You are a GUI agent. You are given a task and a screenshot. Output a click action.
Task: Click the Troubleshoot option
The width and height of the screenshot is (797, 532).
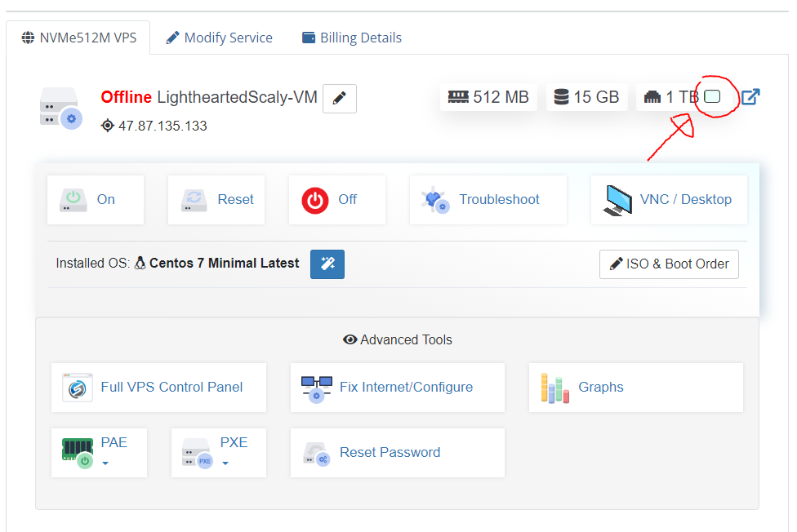pyautogui.click(x=488, y=200)
